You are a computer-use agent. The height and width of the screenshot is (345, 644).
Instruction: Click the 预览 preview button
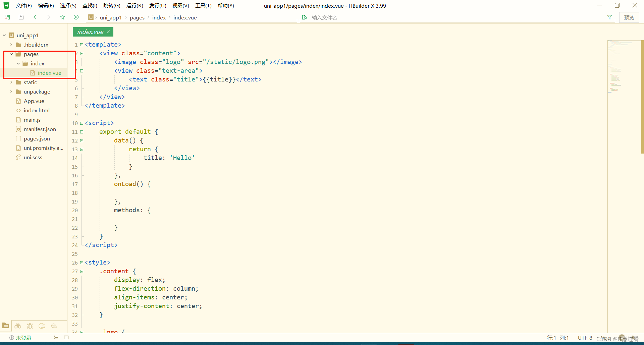[x=629, y=17]
